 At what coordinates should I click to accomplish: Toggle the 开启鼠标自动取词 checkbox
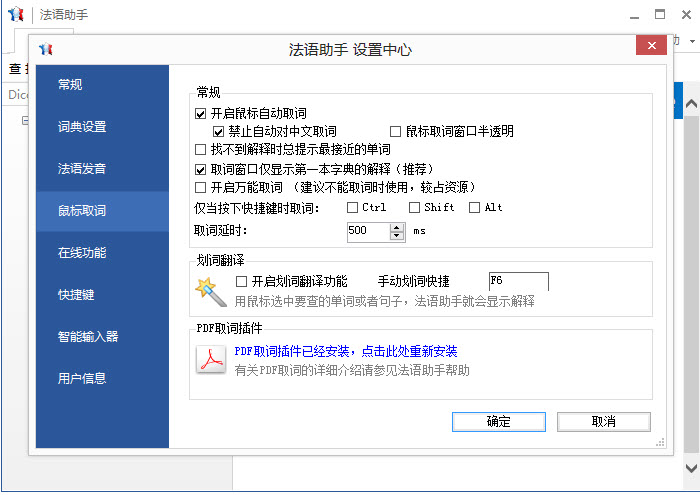(x=201, y=113)
